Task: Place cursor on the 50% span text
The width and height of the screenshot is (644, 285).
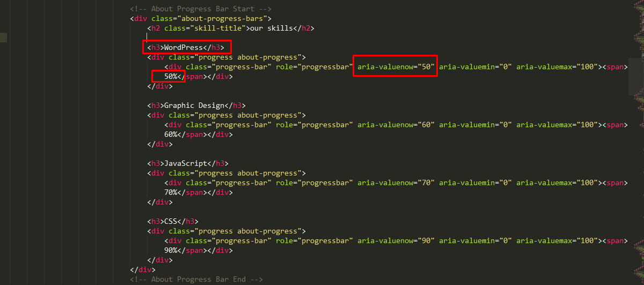Action: 171,77
